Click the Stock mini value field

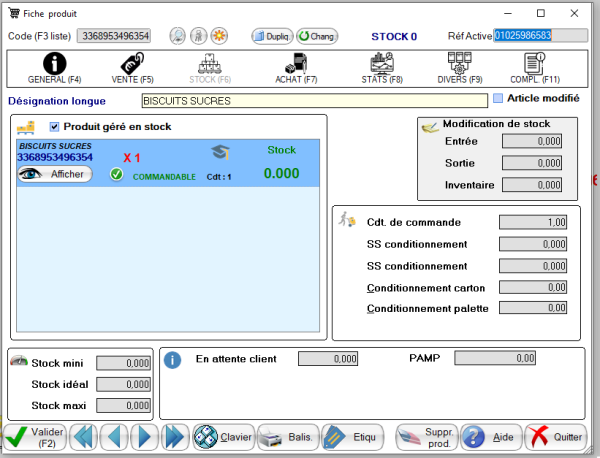[123, 364]
